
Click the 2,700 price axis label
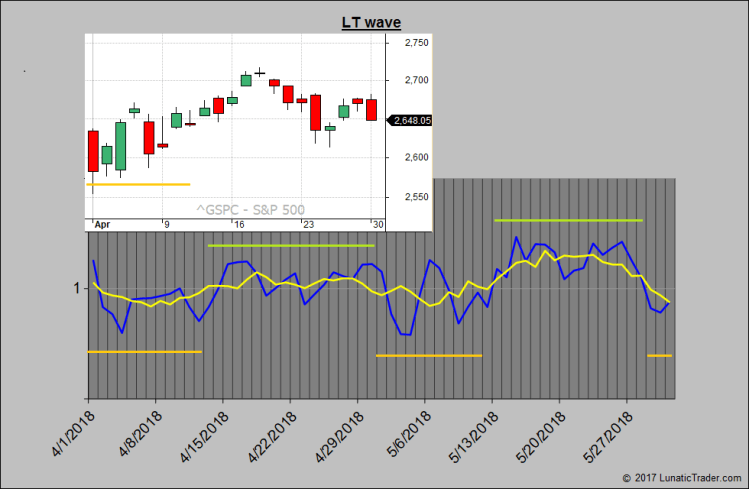coord(416,80)
